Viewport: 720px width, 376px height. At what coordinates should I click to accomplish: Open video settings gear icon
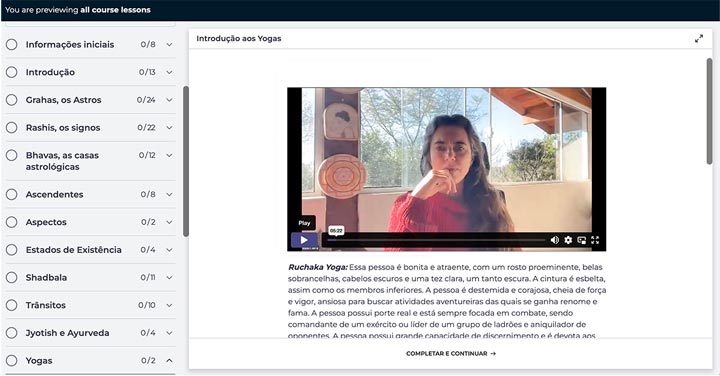click(568, 240)
